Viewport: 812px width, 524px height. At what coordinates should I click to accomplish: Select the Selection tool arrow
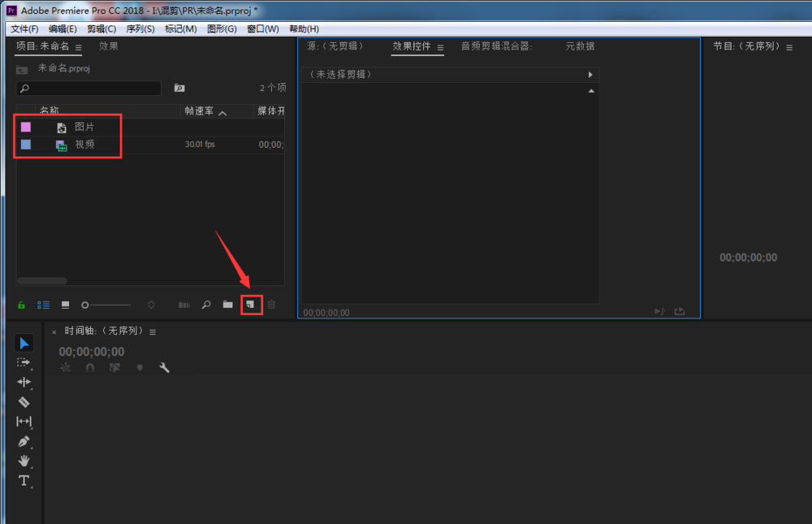click(24, 343)
